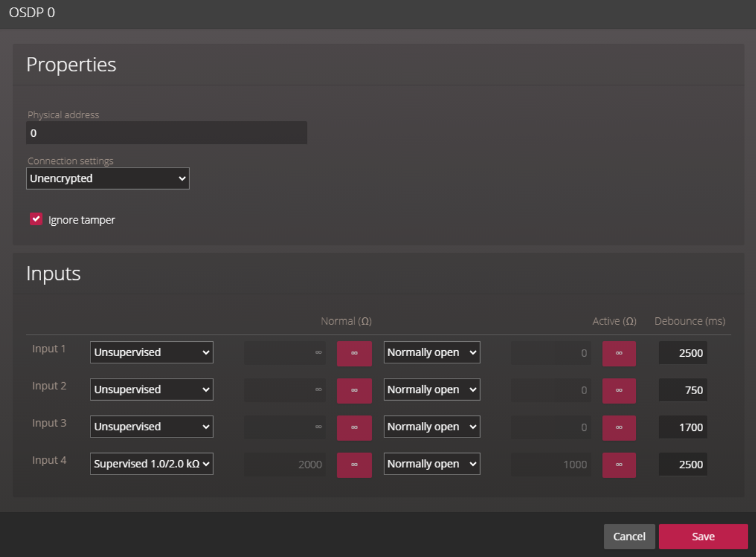Select the infinity icon for Input 2 Normal ohms
756x557 pixels.
coord(354,391)
